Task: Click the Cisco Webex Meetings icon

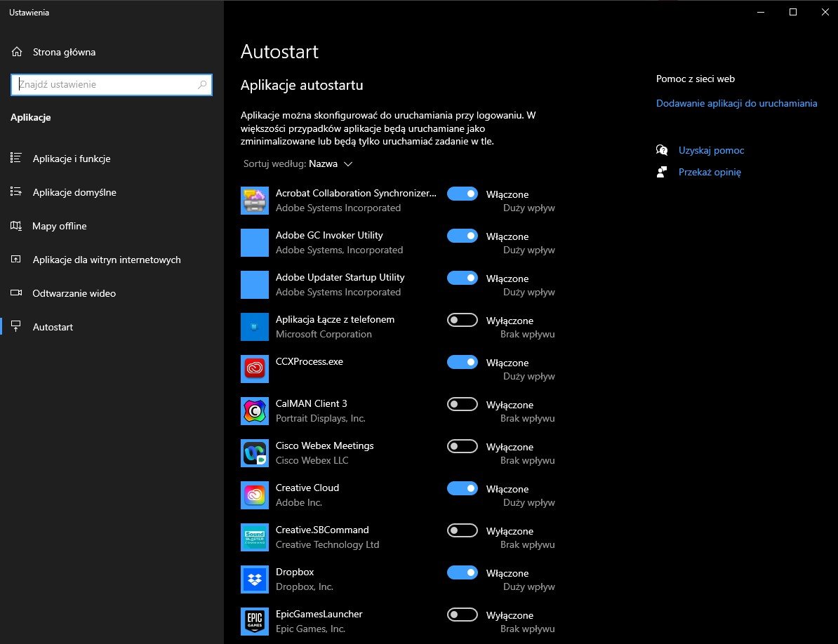Action: click(x=254, y=453)
